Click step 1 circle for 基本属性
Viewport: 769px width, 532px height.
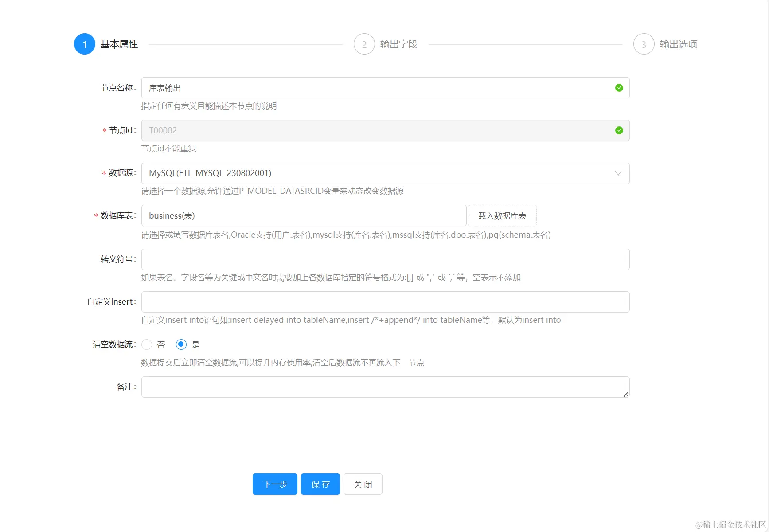[x=85, y=44]
